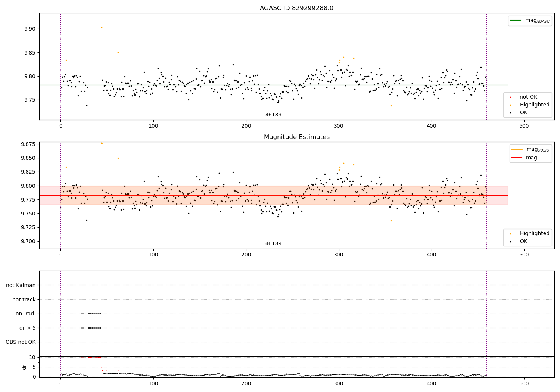
Task: Click the 46189 label in middle plot
Action: (x=273, y=244)
